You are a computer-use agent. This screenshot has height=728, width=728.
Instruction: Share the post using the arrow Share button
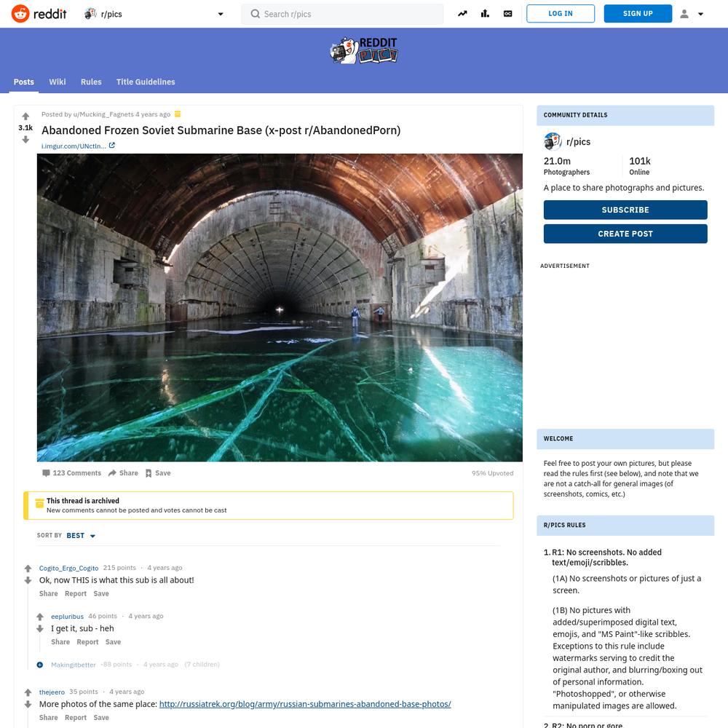[x=123, y=473]
